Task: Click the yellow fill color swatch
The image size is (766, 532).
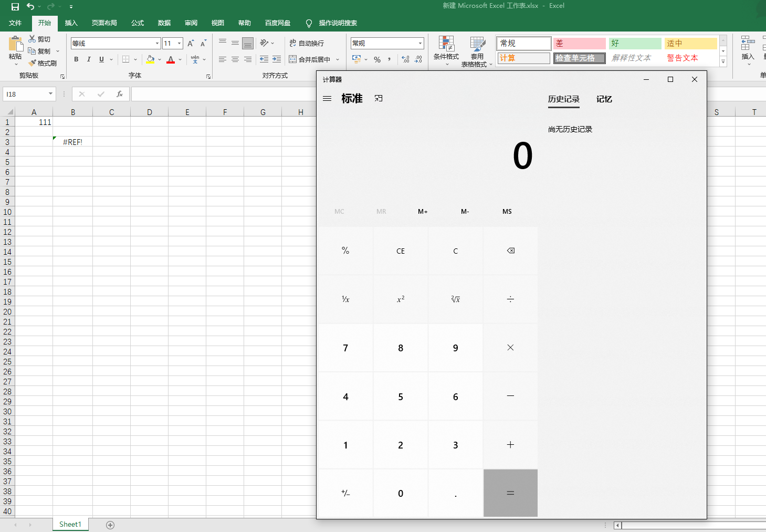Action: pos(150,59)
